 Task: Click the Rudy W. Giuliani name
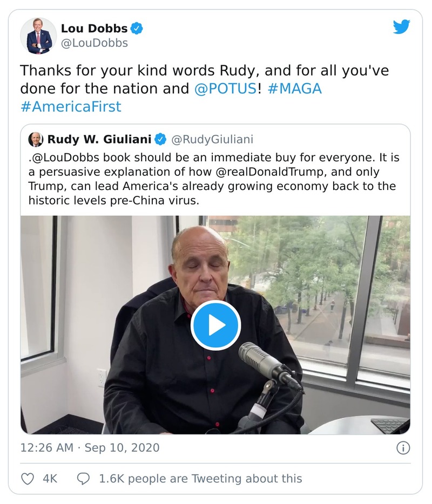click(x=99, y=140)
